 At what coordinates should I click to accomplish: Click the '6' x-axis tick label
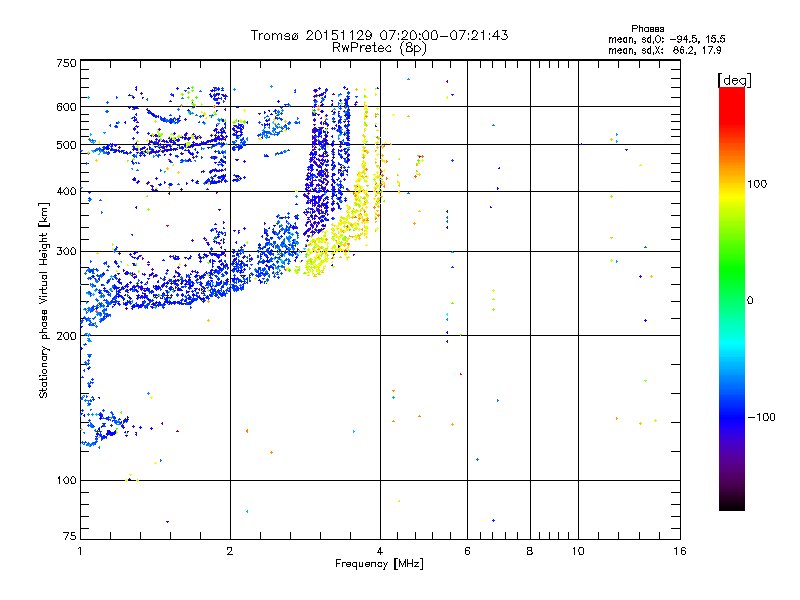click(x=467, y=551)
